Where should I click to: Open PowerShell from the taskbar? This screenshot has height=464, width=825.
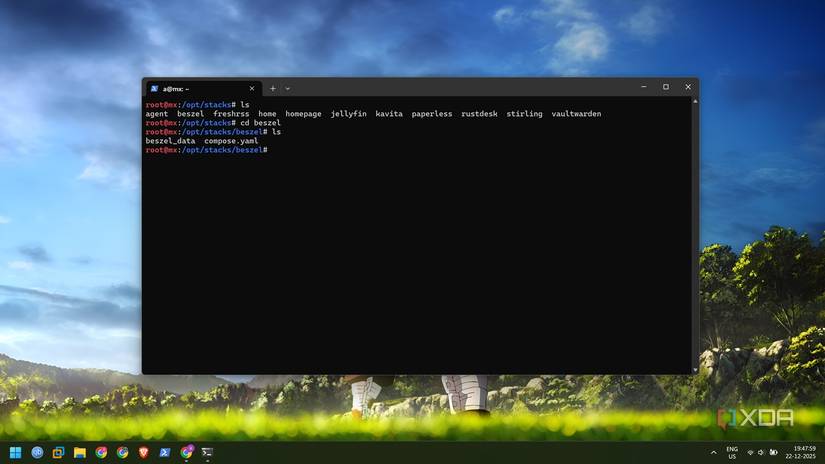coord(165,452)
